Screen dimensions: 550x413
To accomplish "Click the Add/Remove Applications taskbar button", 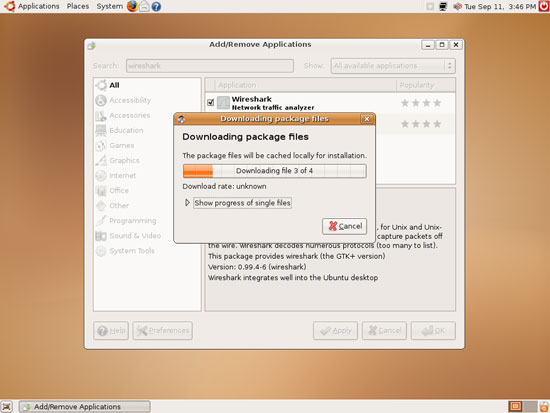I will click(x=85, y=406).
